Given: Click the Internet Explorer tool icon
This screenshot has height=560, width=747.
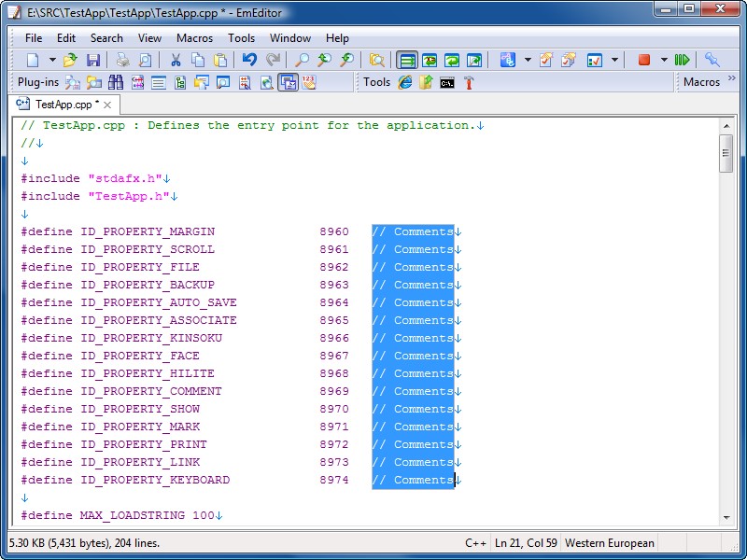Looking at the screenshot, I should tap(404, 82).
